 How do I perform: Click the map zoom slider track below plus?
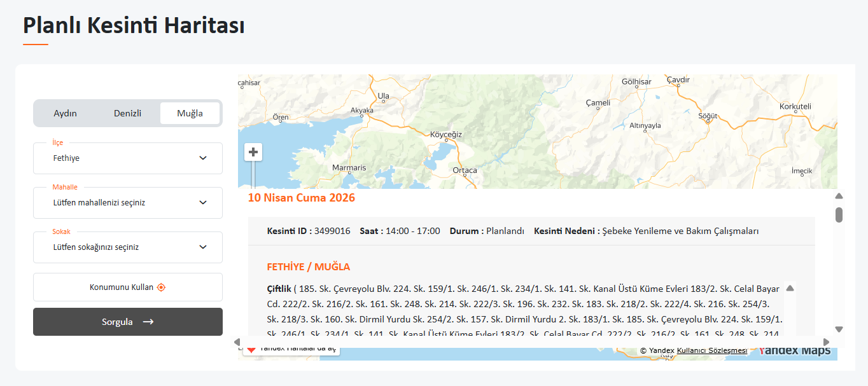253,175
